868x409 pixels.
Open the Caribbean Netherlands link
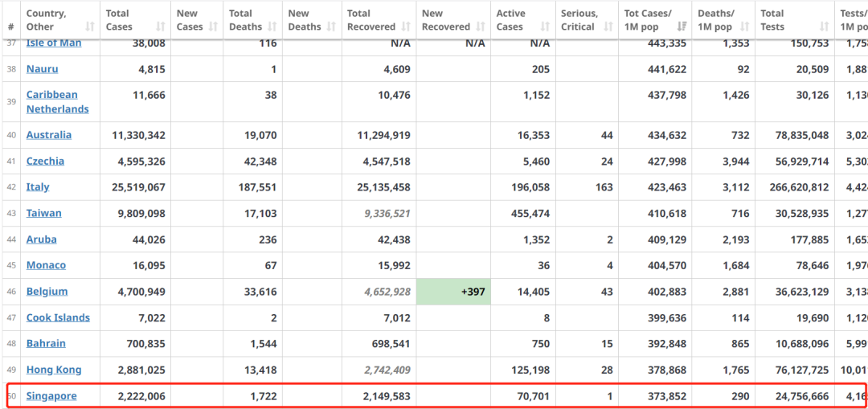coord(58,102)
